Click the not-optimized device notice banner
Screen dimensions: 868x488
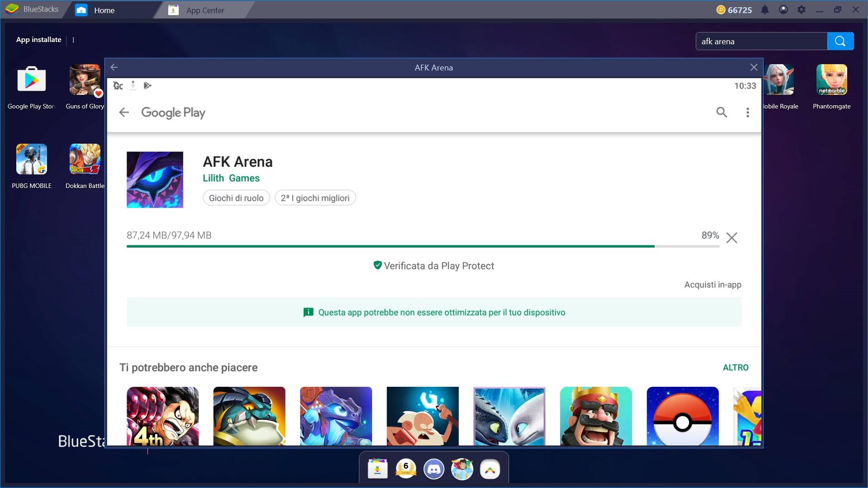434,312
